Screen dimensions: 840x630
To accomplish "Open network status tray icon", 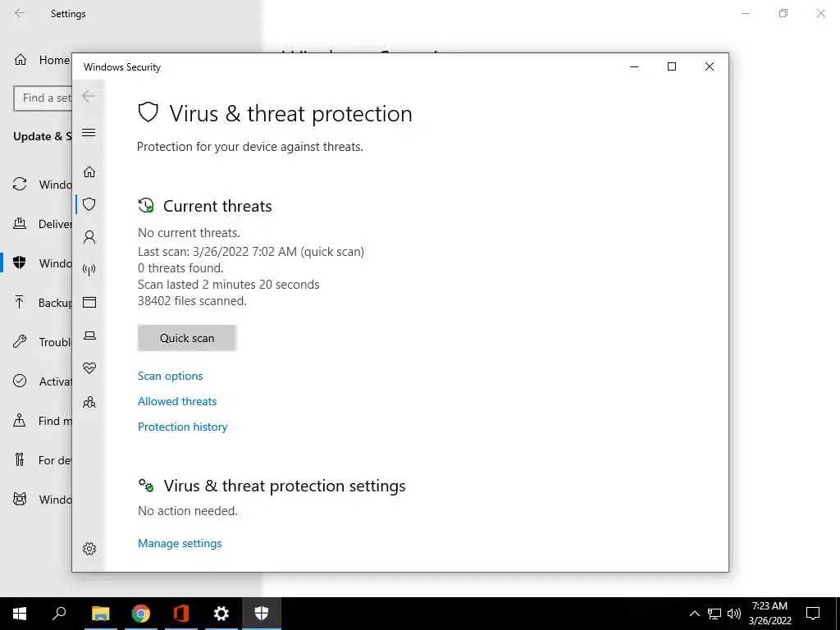I will [714, 614].
